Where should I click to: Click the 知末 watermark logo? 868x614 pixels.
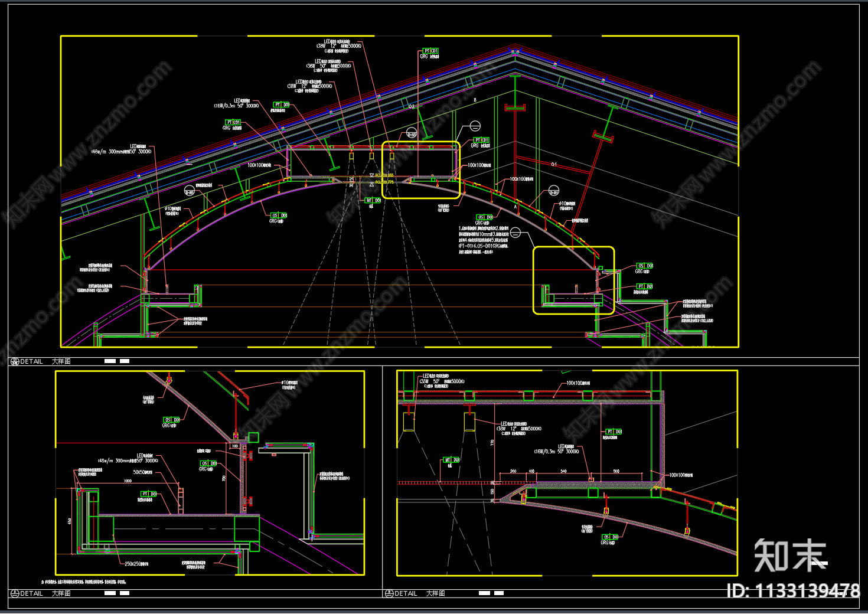click(790, 555)
